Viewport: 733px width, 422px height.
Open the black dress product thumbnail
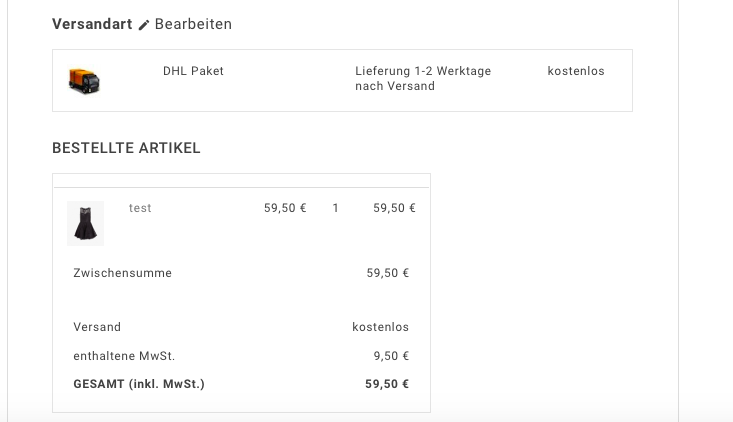click(85, 223)
